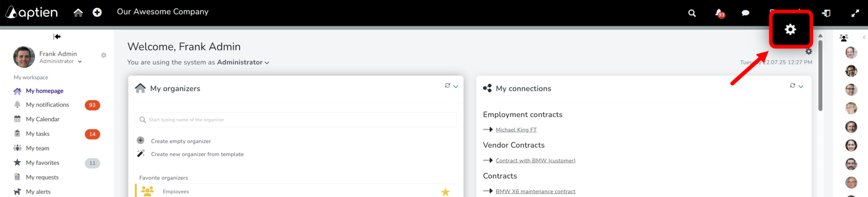Unfavorite Employees organizer via yellow star

[x=445, y=192]
